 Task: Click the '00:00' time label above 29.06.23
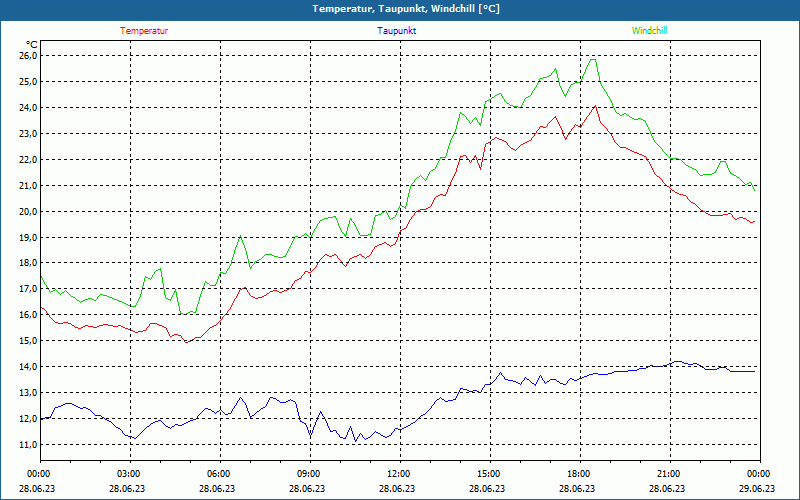(760, 473)
